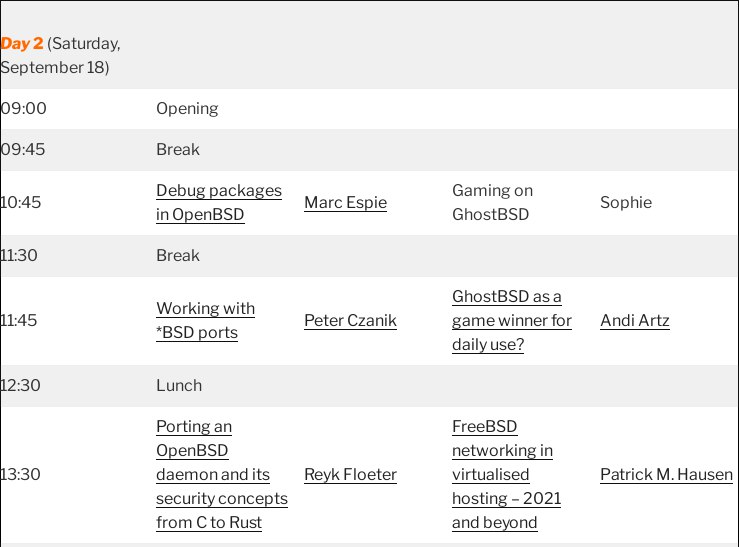The image size is (739, 547).
Task: Open GhostBSD as a game winner talk
Action: (x=512, y=320)
